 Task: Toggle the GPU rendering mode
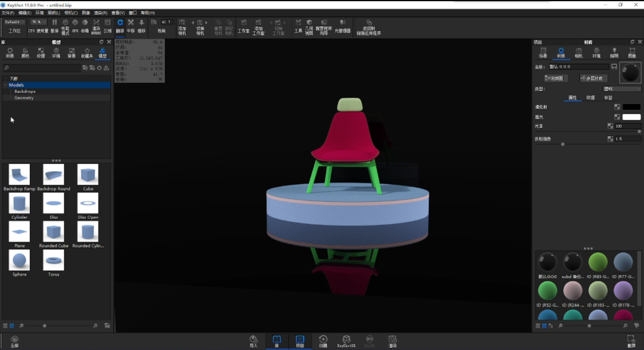[75, 26]
